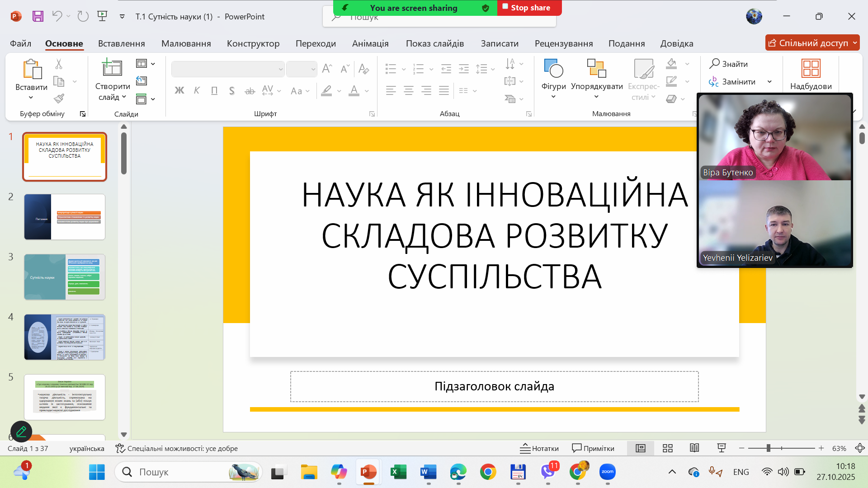The width and height of the screenshot is (868, 488).
Task: Toggle Normal view button in status bar
Action: click(x=641, y=448)
